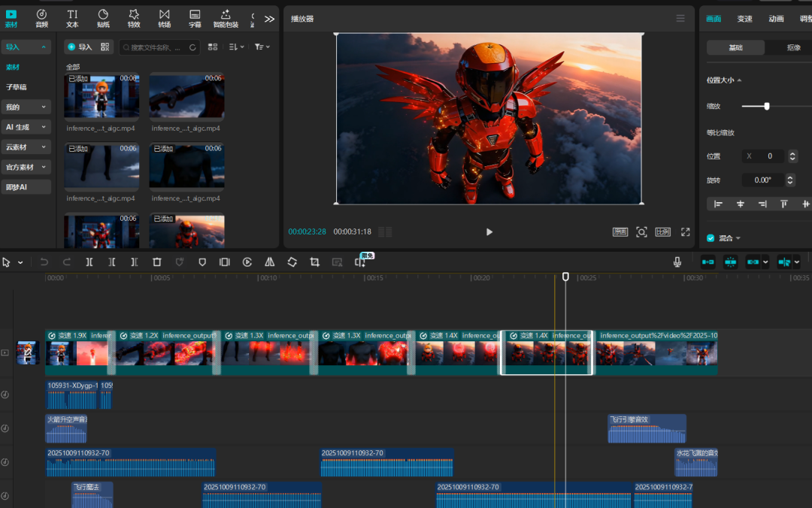
Task: Select the crop tool in timeline toolbar
Action: (315, 262)
